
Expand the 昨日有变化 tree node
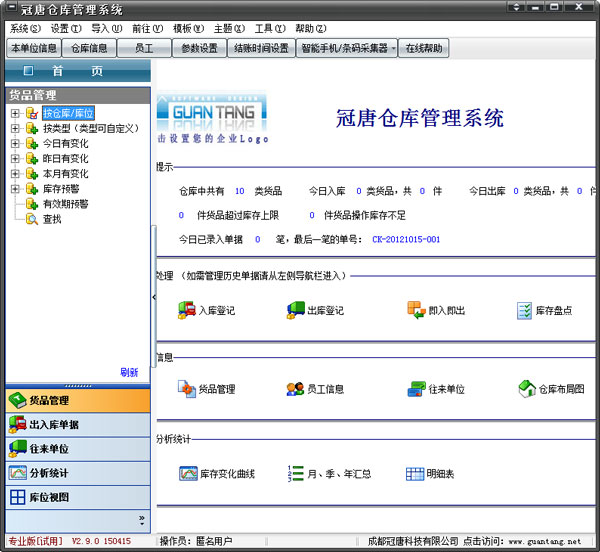coord(15,158)
